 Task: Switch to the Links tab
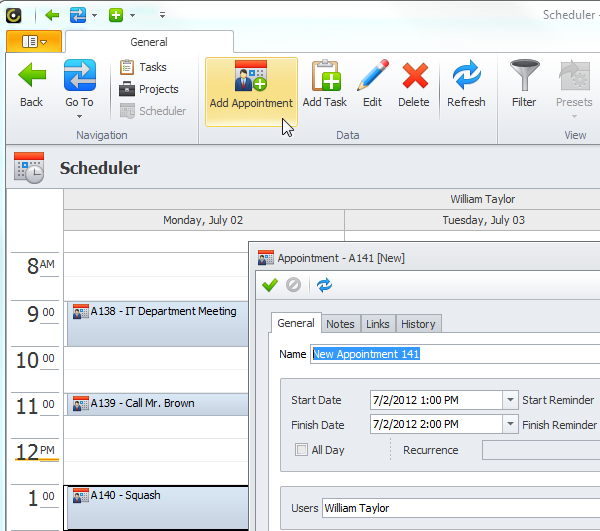click(378, 323)
